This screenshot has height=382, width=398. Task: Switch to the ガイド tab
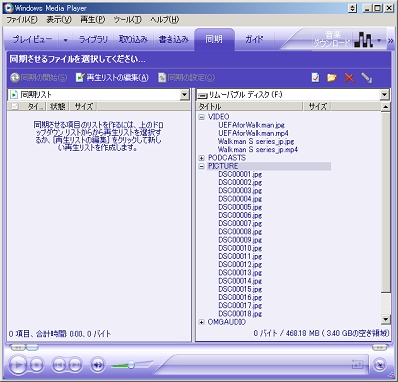(254, 39)
